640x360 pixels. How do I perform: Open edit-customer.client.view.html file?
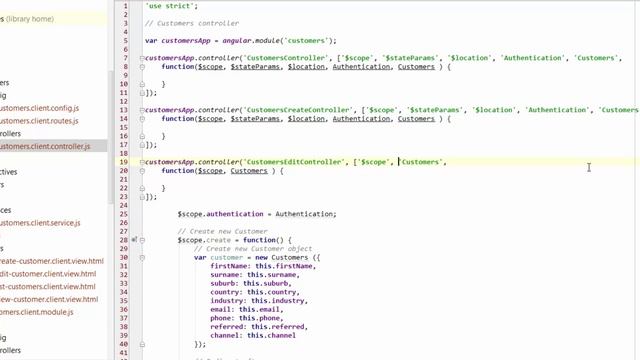click(x=48, y=274)
